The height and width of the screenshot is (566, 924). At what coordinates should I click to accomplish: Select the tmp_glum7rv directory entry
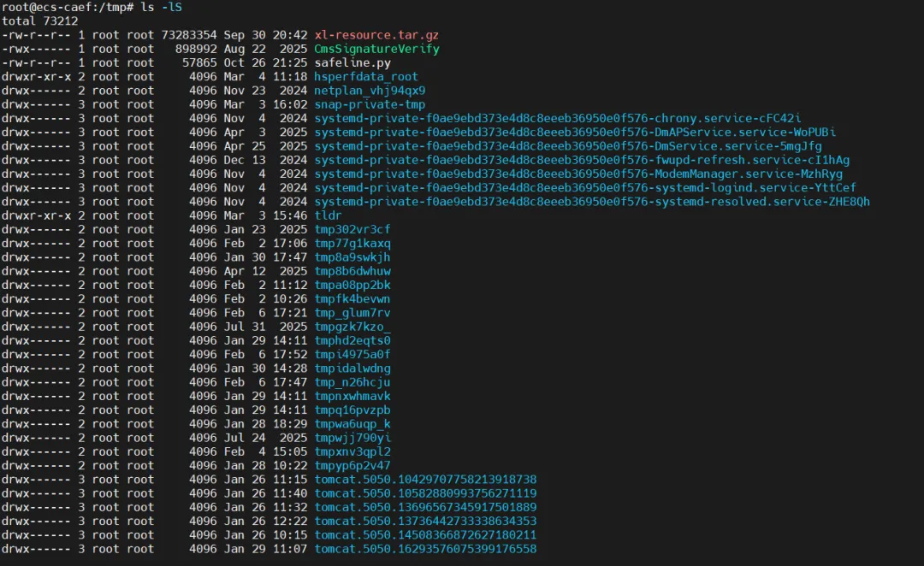pos(352,313)
